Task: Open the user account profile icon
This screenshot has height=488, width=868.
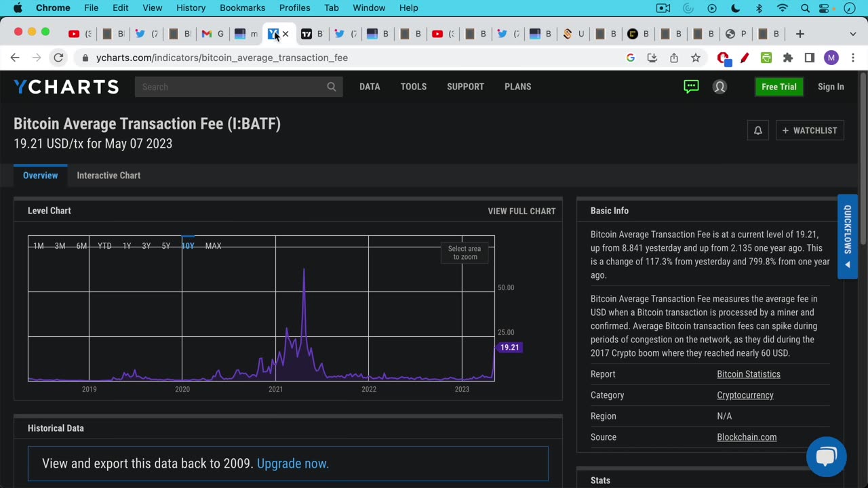Action: click(x=719, y=87)
